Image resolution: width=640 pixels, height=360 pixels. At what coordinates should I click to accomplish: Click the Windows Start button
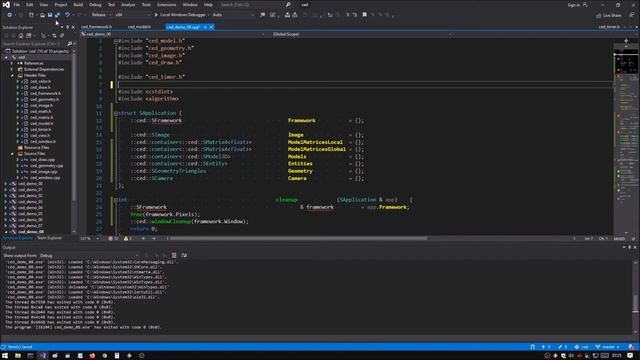point(5,356)
